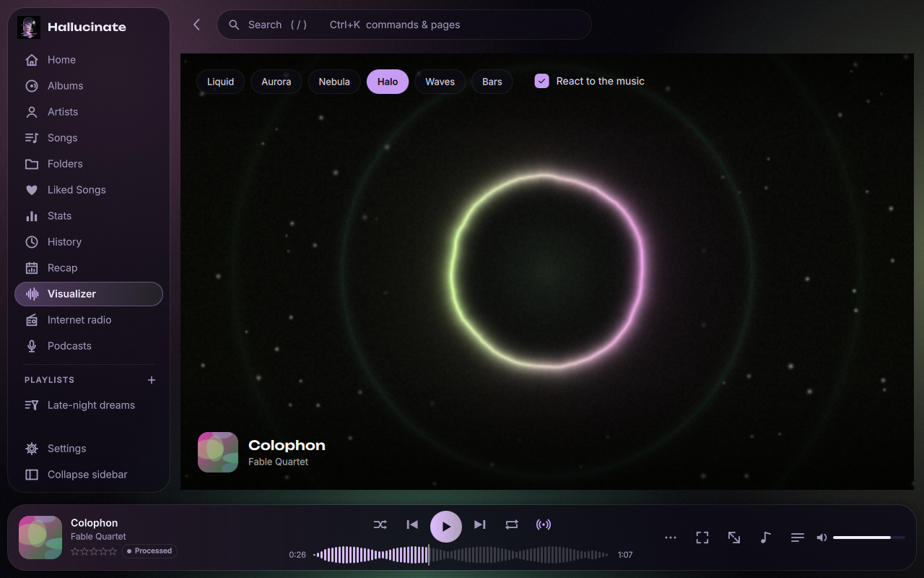This screenshot has height=578, width=924.
Task: Skip to next track
Action: [480, 525]
